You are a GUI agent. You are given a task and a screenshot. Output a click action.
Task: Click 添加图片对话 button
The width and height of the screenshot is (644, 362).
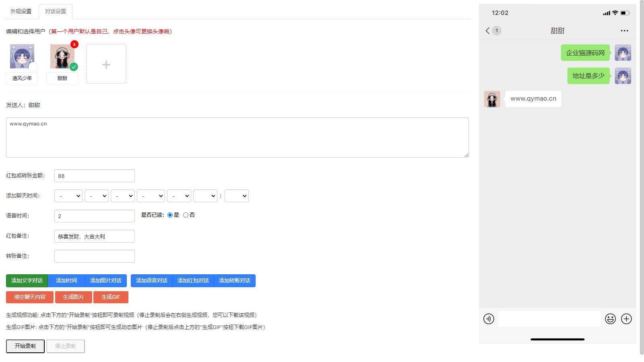pyautogui.click(x=106, y=281)
